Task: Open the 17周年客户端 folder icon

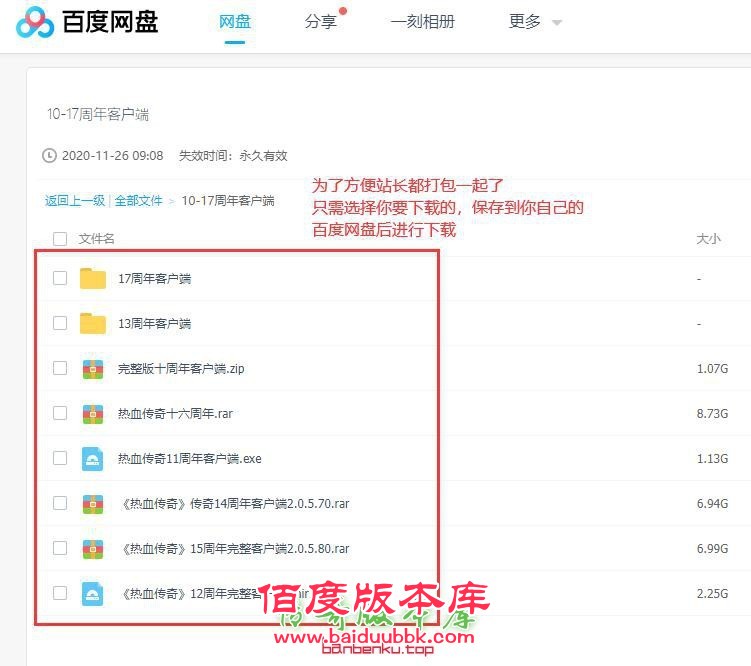Action: [x=93, y=278]
